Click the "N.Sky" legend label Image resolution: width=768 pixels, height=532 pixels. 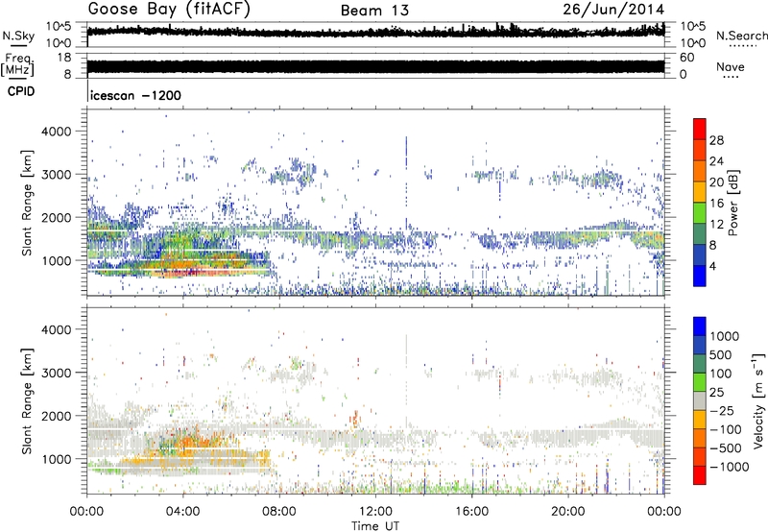point(18,36)
